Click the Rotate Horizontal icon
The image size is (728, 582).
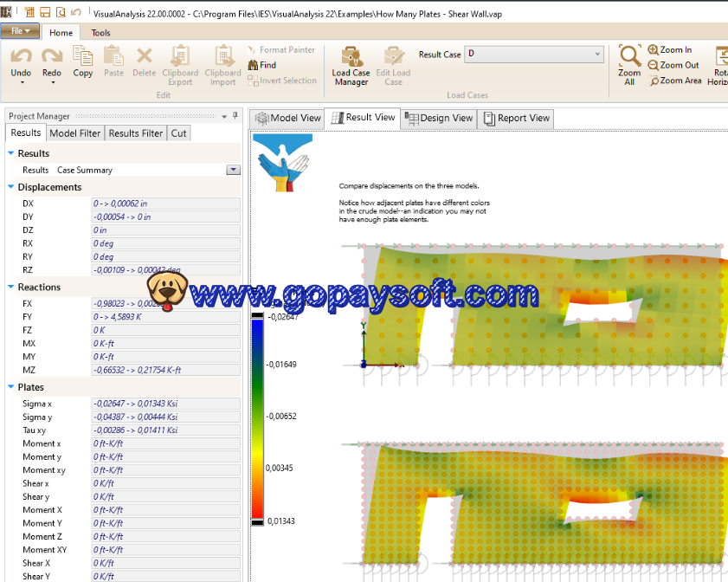(718, 66)
